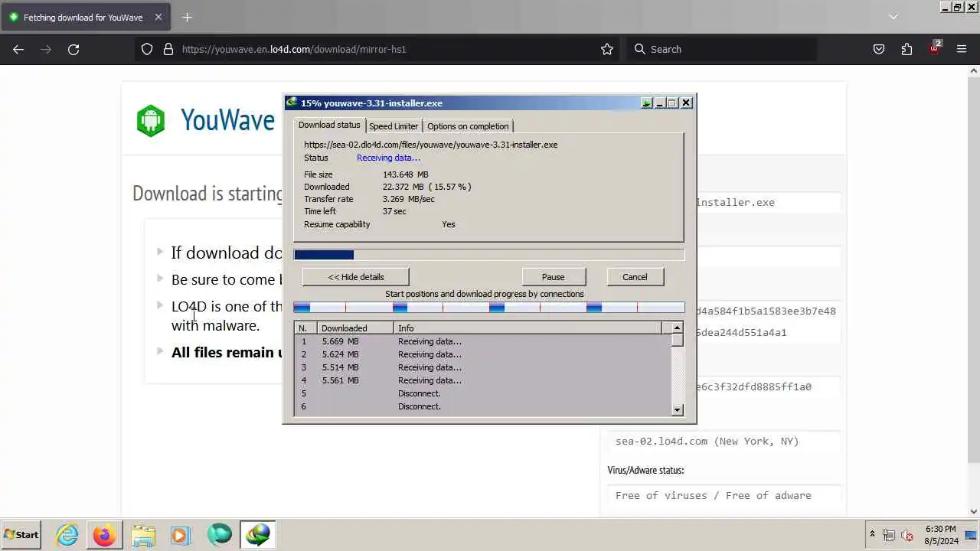Click the Info column header
This screenshot has height=551, width=980.
528,328
